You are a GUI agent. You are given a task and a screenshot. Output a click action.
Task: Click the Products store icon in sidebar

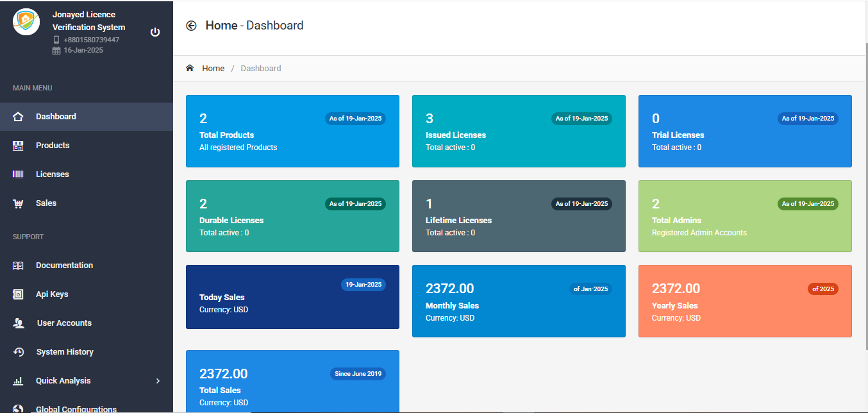point(18,146)
